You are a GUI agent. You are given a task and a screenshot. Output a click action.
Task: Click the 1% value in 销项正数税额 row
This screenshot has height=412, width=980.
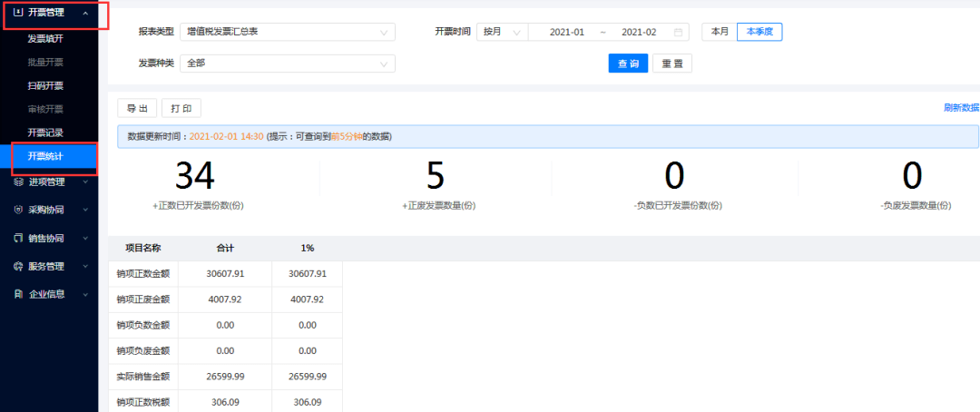coord(308,402)
